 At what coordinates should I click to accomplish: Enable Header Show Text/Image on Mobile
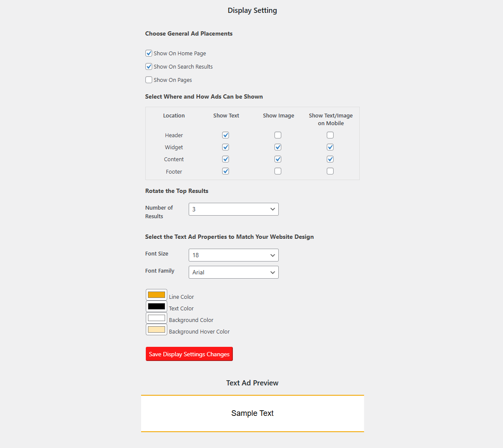click(330, 135)
